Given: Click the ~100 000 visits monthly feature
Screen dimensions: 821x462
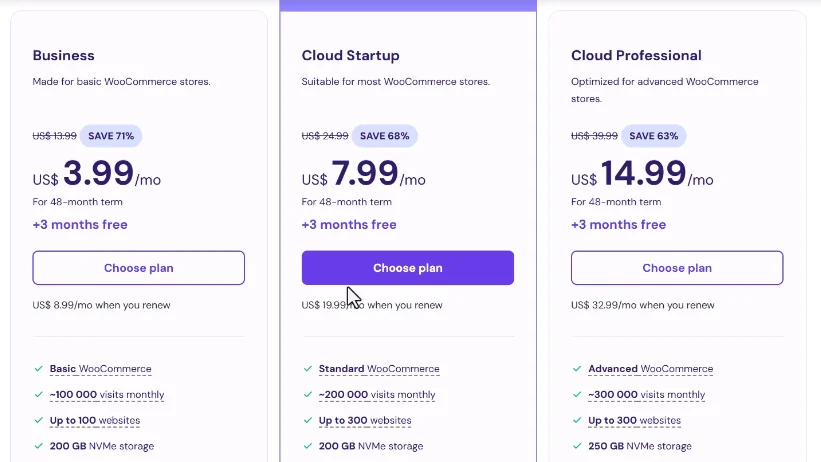Looking at the screenshot, I should click(107, 394).
